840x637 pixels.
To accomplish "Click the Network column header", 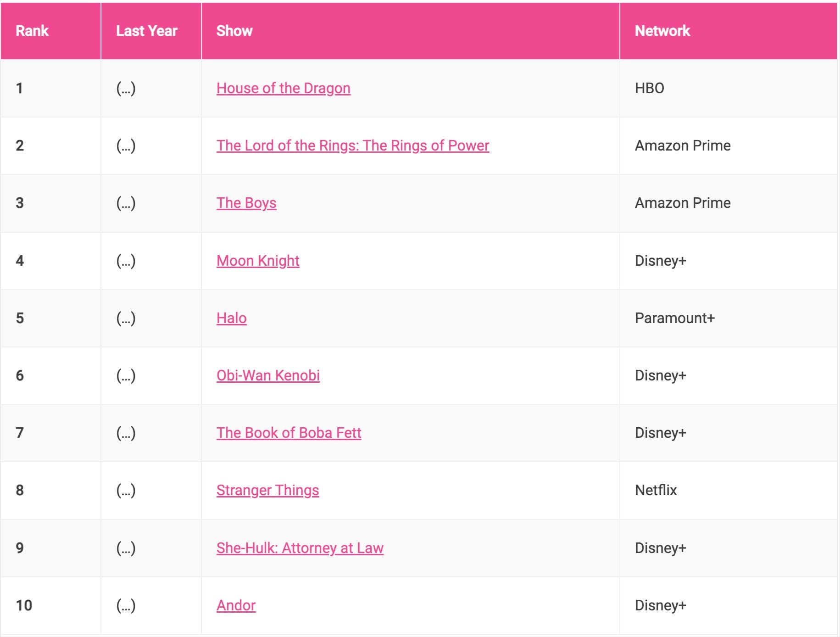I will click(x=662, y=31).
